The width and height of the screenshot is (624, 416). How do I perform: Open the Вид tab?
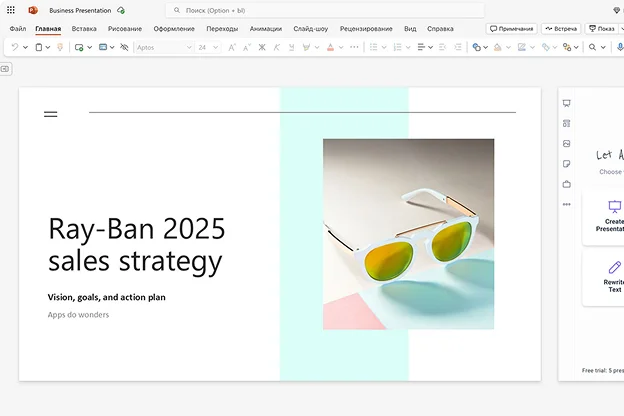point(410,29)
